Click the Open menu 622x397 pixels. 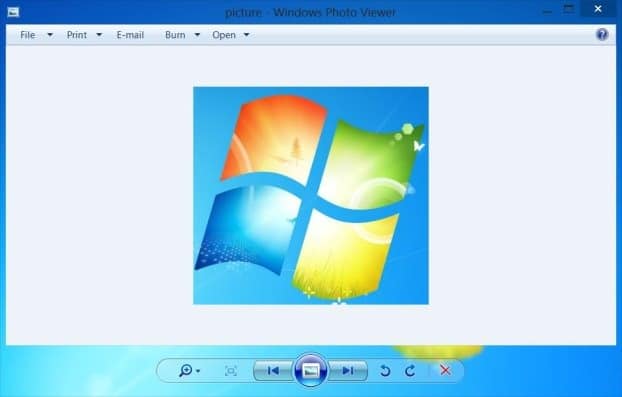(x=224, y=35)
